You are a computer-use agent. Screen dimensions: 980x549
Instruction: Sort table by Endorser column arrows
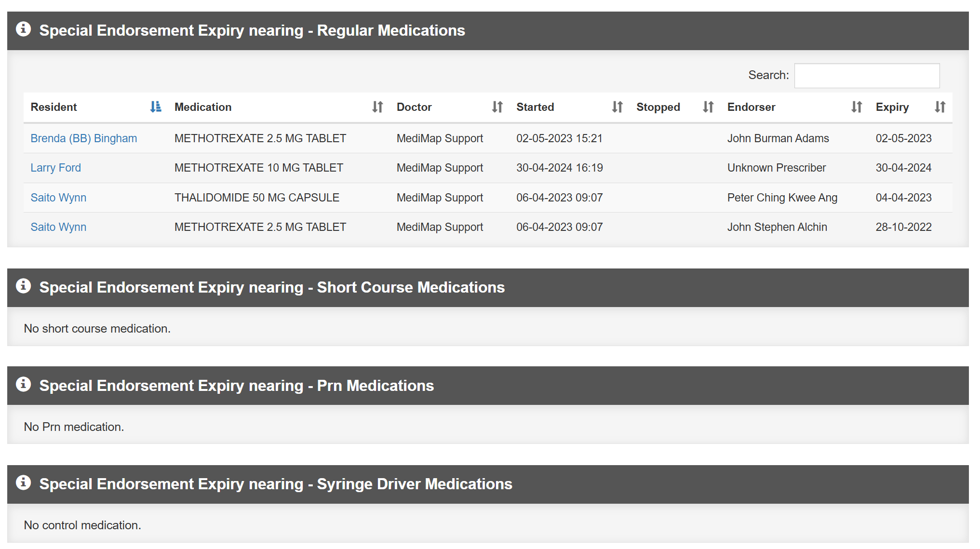point(856,107)
